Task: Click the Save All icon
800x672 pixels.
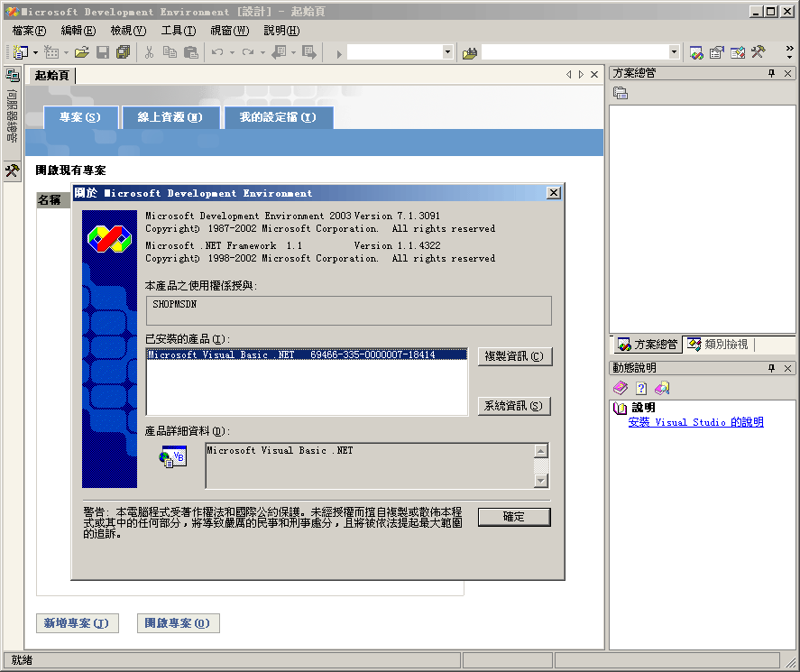Action: click(123, 52)
